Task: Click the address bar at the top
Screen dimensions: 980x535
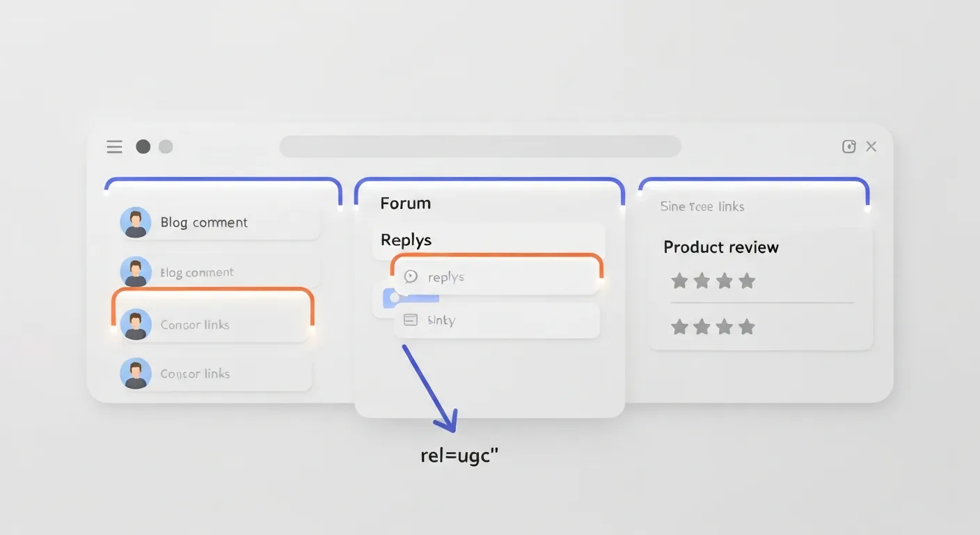Action: coord(480,146)
